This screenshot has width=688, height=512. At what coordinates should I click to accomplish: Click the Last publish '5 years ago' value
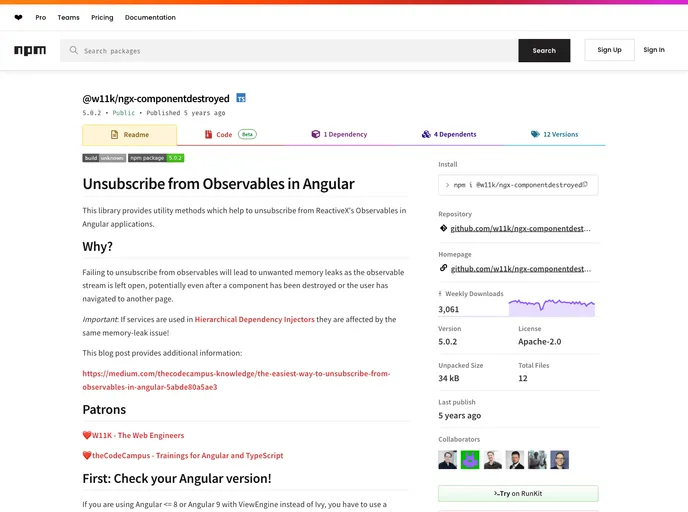(x=459, y=415)
